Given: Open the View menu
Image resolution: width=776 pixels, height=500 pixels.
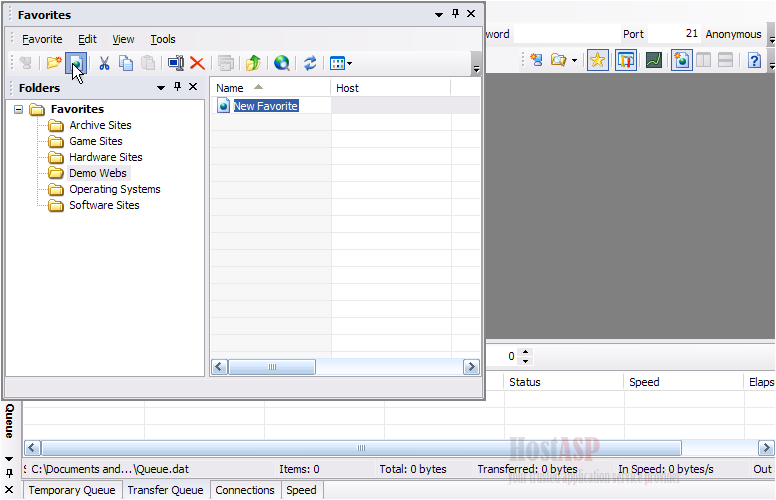Looking at the screenshot, I should [123, 39].
